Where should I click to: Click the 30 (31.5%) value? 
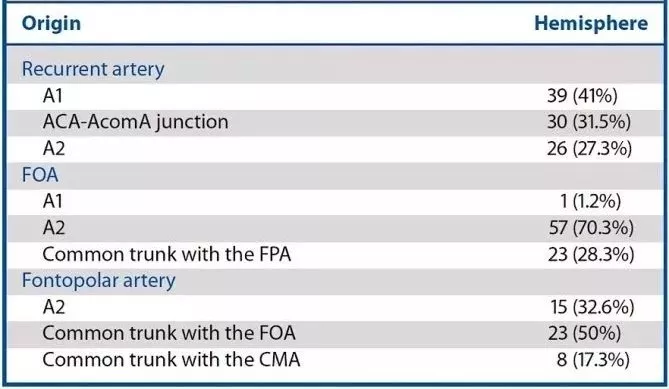point(589,122)
